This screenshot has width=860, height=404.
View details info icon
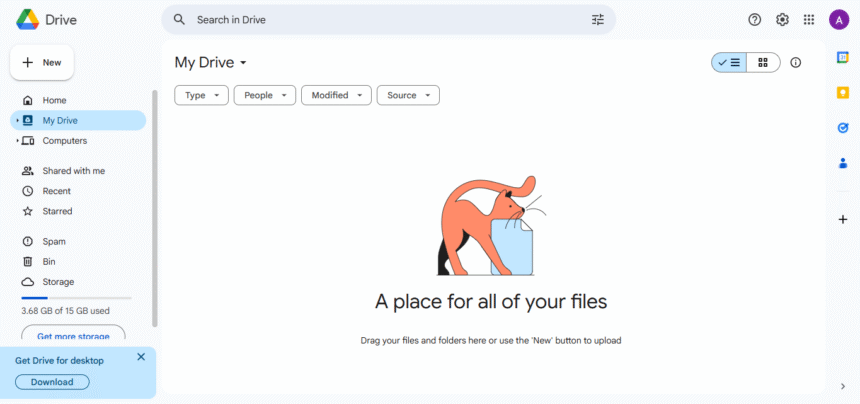[x=795, y=62]
